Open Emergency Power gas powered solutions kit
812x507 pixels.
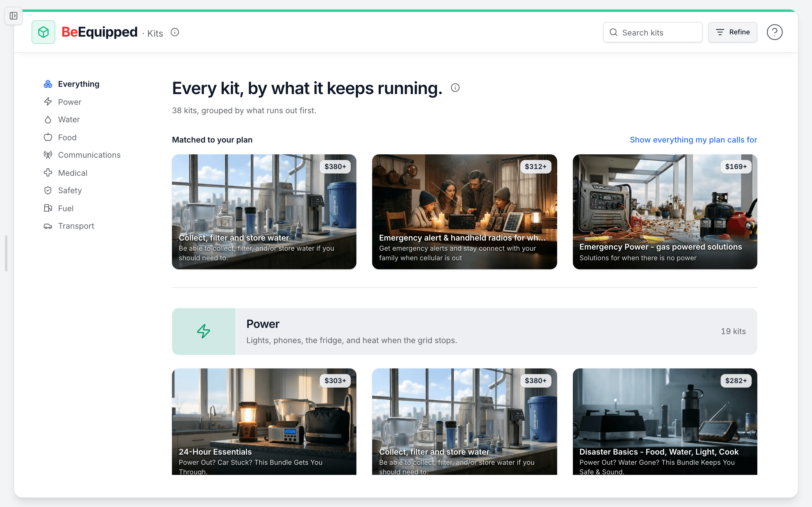tap(665, 212)
